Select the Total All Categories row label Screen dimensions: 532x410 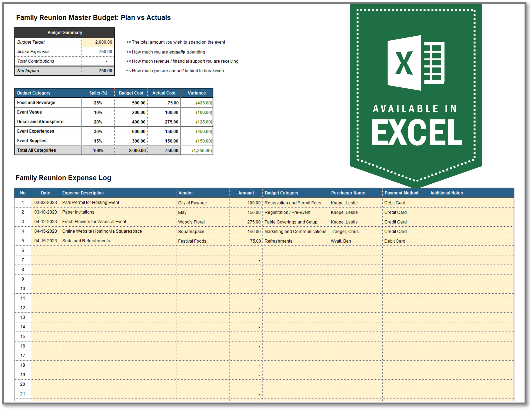click(x=48, y=150)
